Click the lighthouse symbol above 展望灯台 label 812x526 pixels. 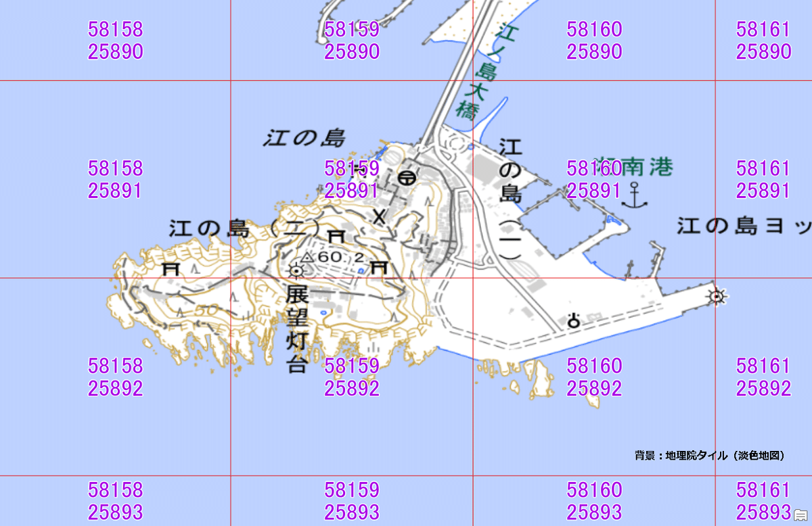[x=296, y=271]
